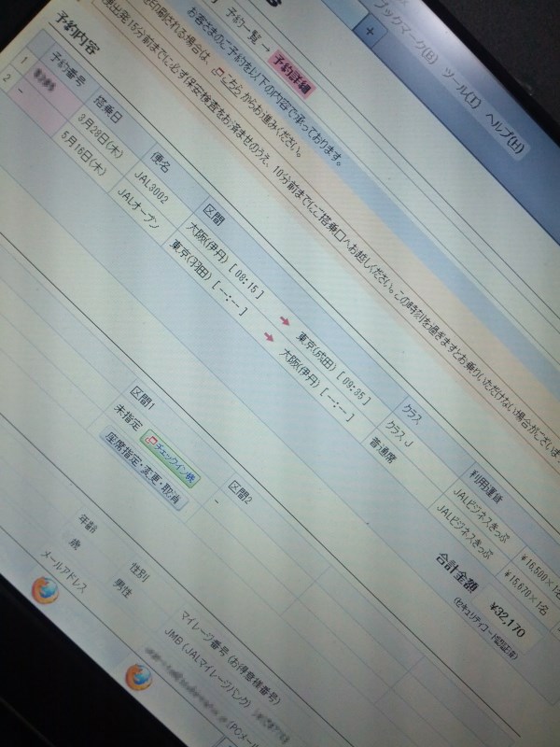
Task: Open the ブックマーク(B) menu
Action: coord(405,32)
